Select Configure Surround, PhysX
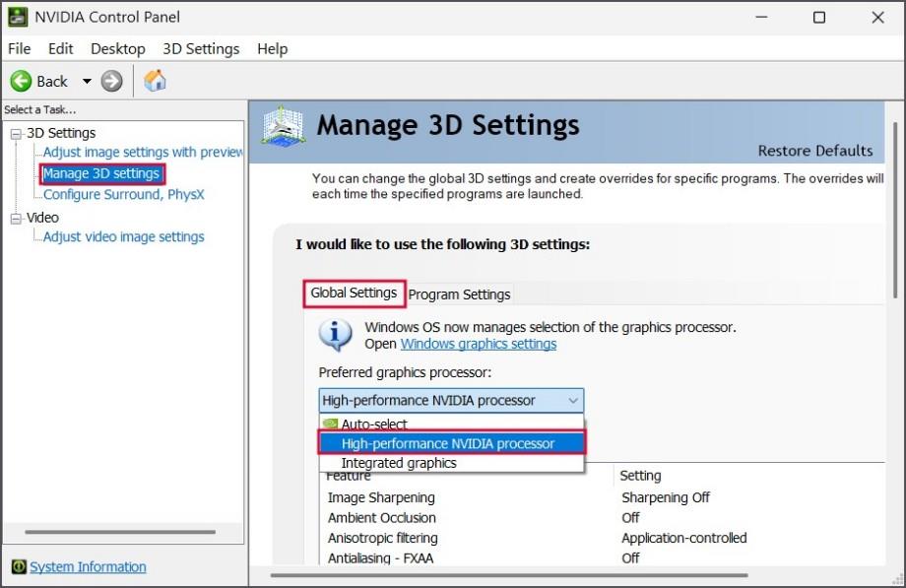This screenshot has height=588, width=906. click(124, 194)
